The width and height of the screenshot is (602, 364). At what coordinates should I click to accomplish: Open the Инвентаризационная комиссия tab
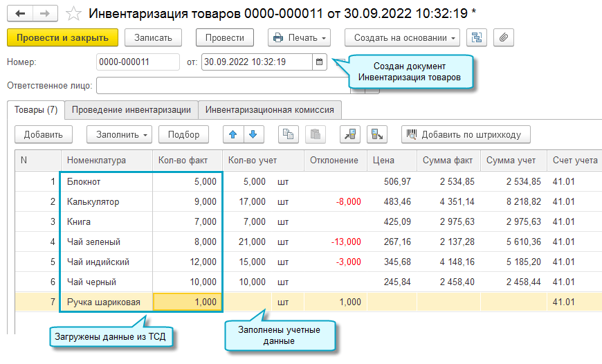[270, 109]
